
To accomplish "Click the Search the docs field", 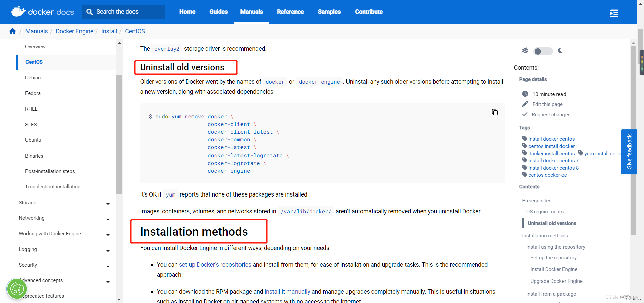I will click(x=123, y=12).
